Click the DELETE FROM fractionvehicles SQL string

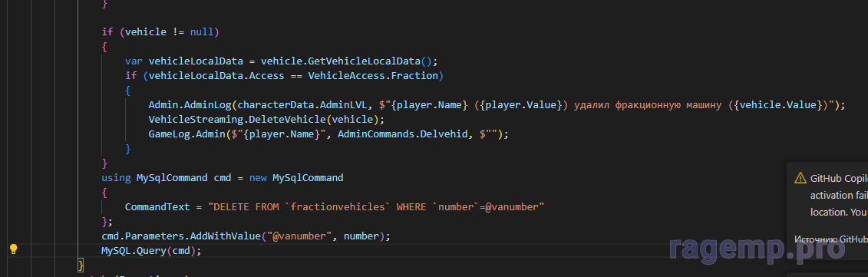[376, 207]
